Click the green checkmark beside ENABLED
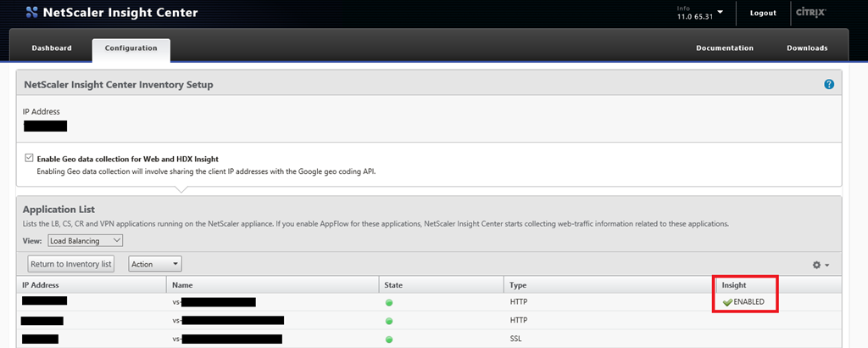This screenshot has height=348, width=868. pyautogui.click(x=726, y=302)
